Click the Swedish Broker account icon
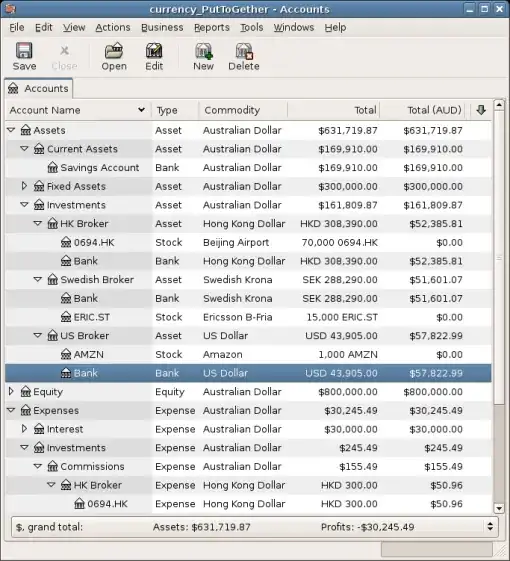The width and height of the screenshot is (510, 561). 53,279
